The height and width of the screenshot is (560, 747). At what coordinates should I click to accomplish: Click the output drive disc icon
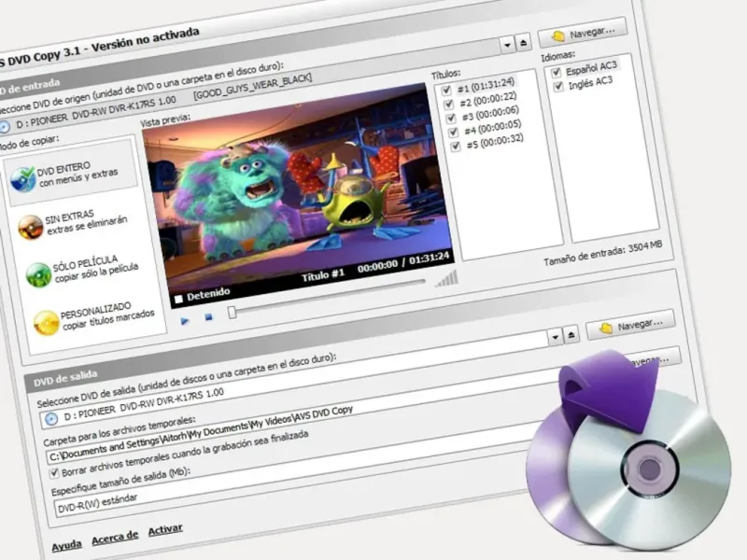51,418
